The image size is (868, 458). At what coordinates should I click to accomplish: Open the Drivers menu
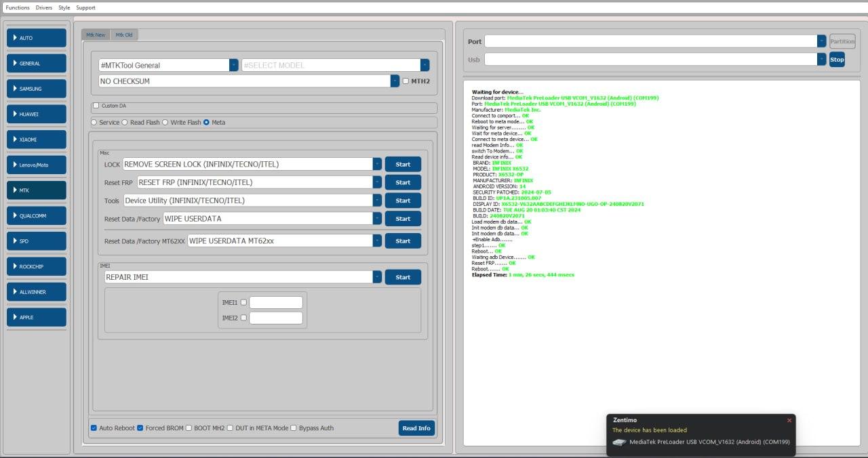pos(44,7)
